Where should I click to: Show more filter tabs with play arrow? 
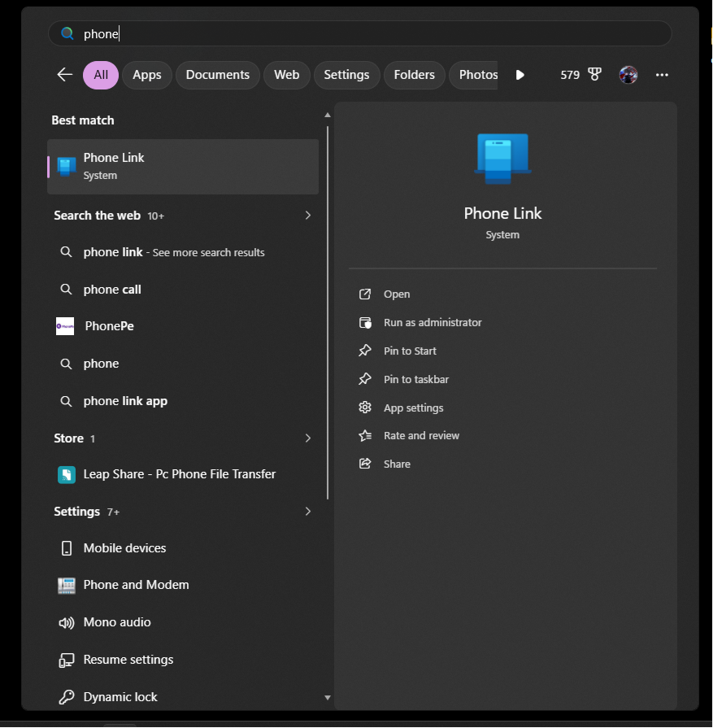(520, 75)
